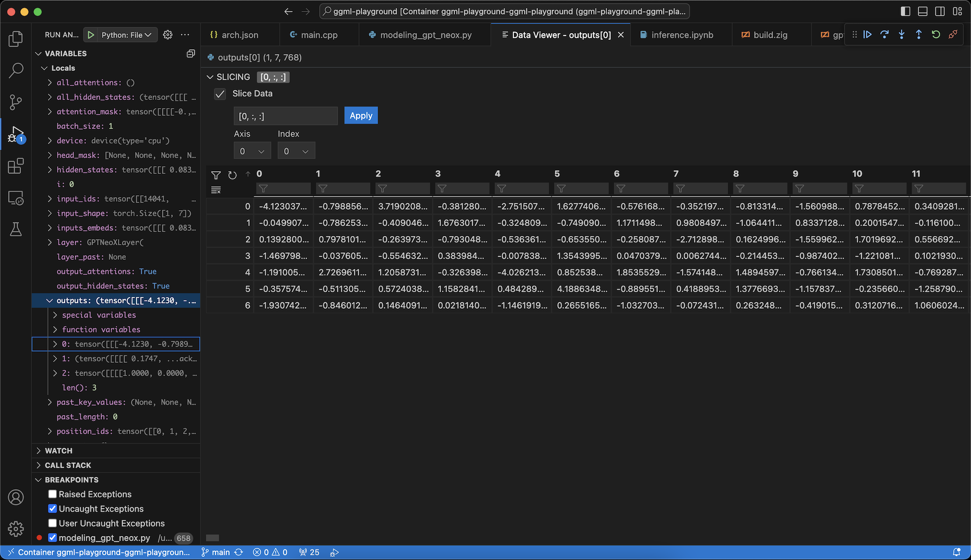Select the 0: tensor item under outputs
The width and height of the screenshot is (971, 560).
[x=116, y=344]
